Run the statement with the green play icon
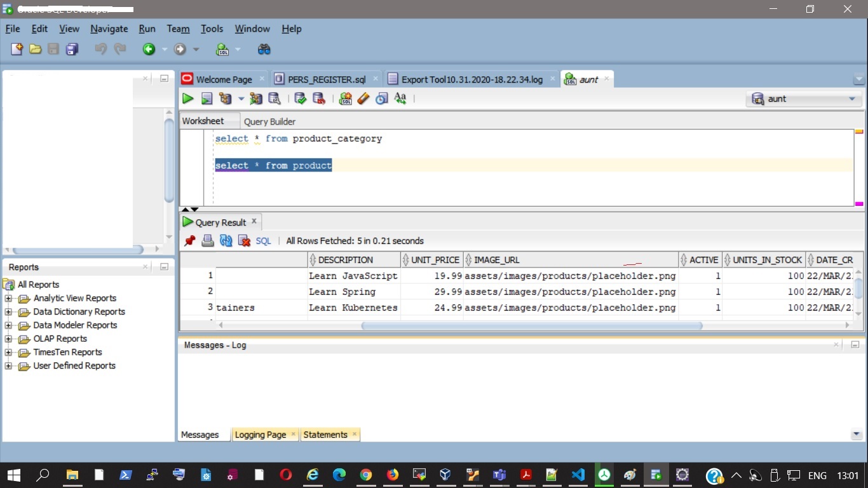This screenshot has height=488, width=868. [187, 98]
